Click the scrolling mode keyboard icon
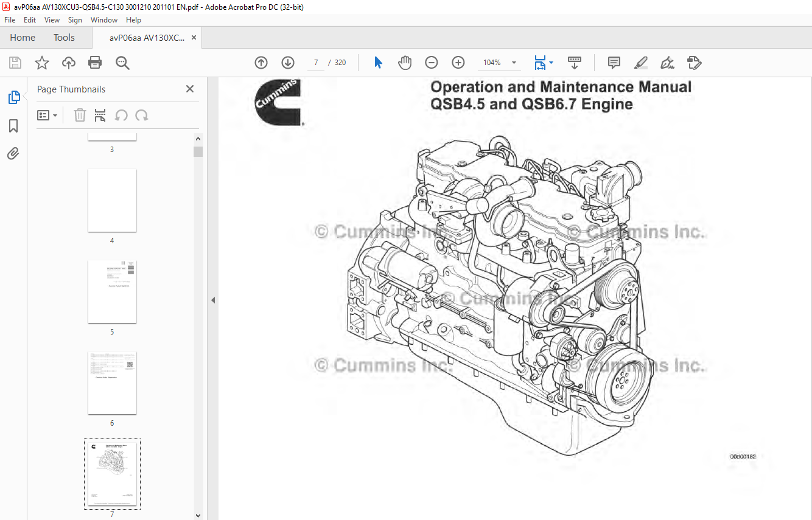The height and width of the screenshot is (520, 812). click(x=574, y=63)
